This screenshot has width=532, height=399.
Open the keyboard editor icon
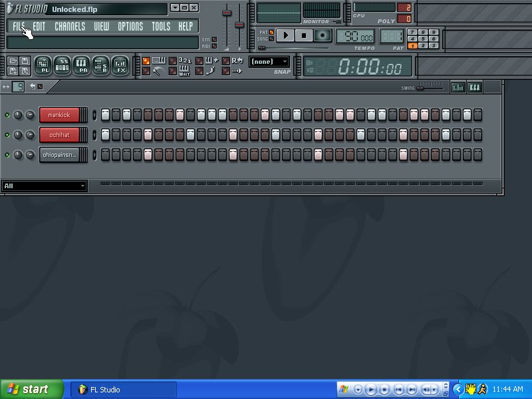(474, 88)
